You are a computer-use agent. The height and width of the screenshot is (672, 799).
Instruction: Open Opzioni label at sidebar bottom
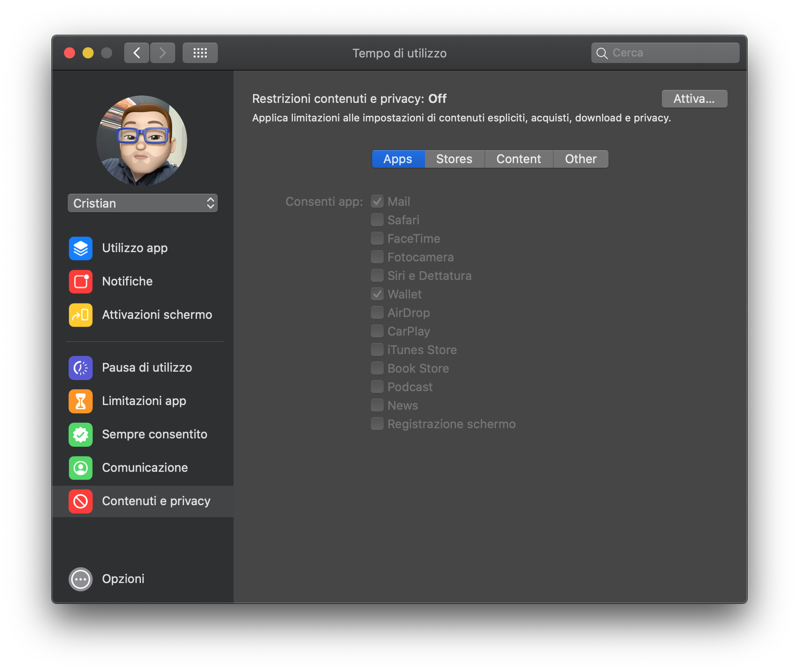[x=123, y=579]
